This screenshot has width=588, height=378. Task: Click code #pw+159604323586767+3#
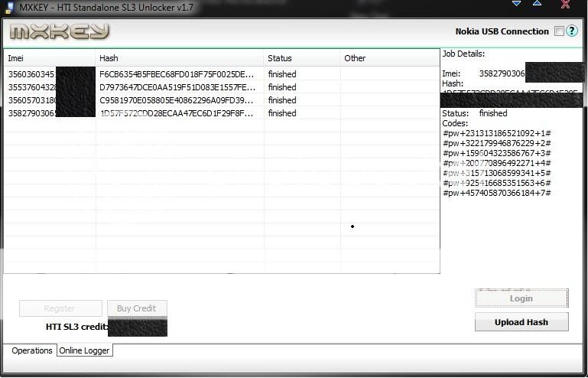pyautogui.click(x=497, y=153)
